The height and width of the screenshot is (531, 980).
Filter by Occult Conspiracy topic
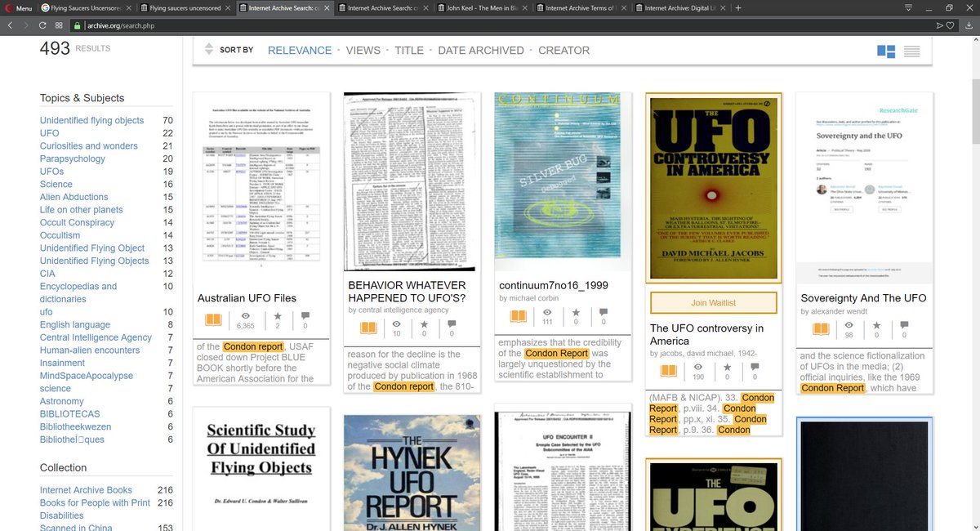point(78,222)
